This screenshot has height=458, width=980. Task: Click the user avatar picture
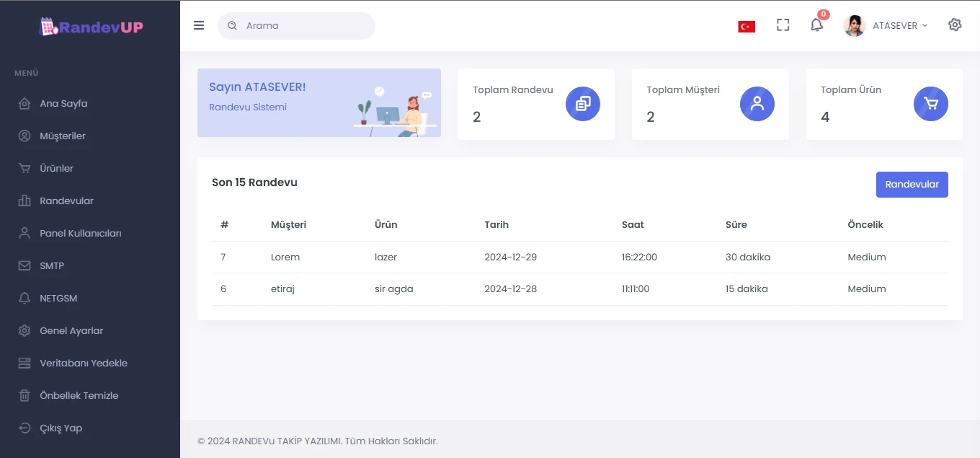coord(855,25)
